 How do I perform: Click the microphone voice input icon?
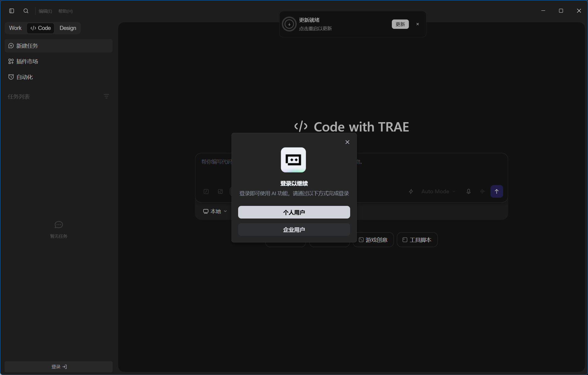click(x=469, y=192)
